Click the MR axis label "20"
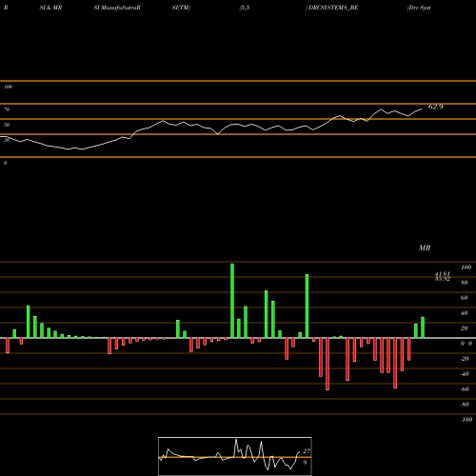This screenshot has width=476, height=476. (465, 328)
